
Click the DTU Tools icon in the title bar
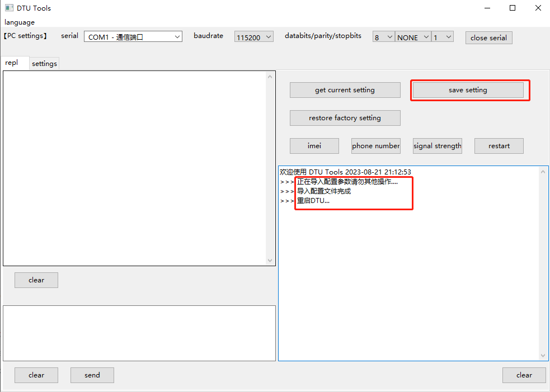point(8,8)
